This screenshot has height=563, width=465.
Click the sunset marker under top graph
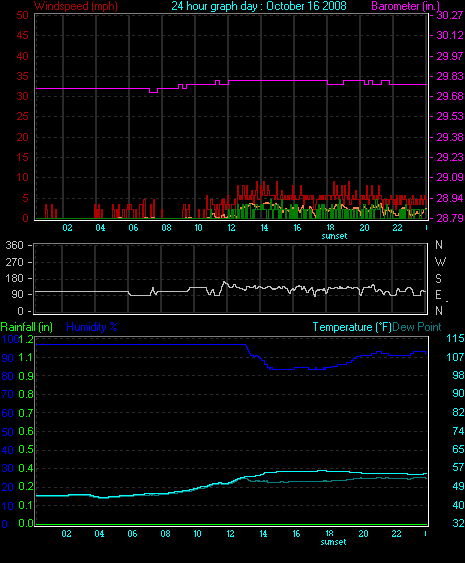[334, 236]
